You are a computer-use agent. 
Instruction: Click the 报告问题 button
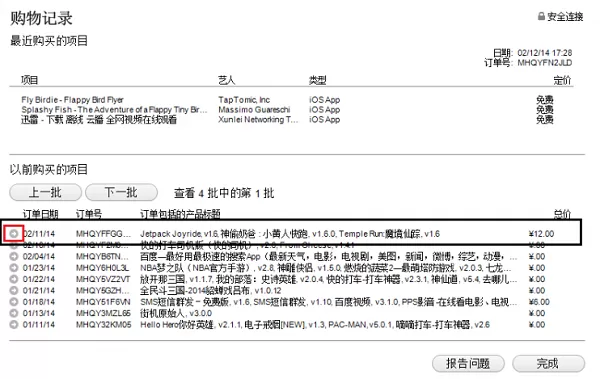tap(468, 363)
